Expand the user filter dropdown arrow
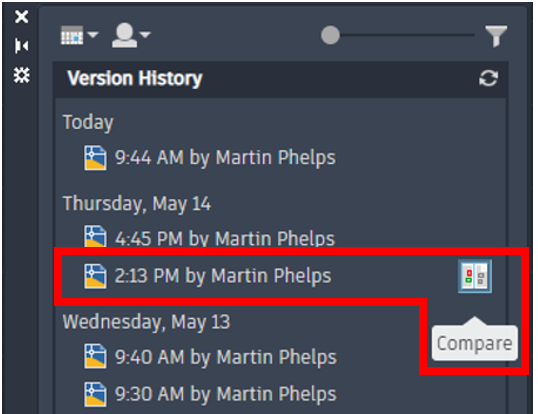Viewport: 538px width, 414px height. (145, 35)
